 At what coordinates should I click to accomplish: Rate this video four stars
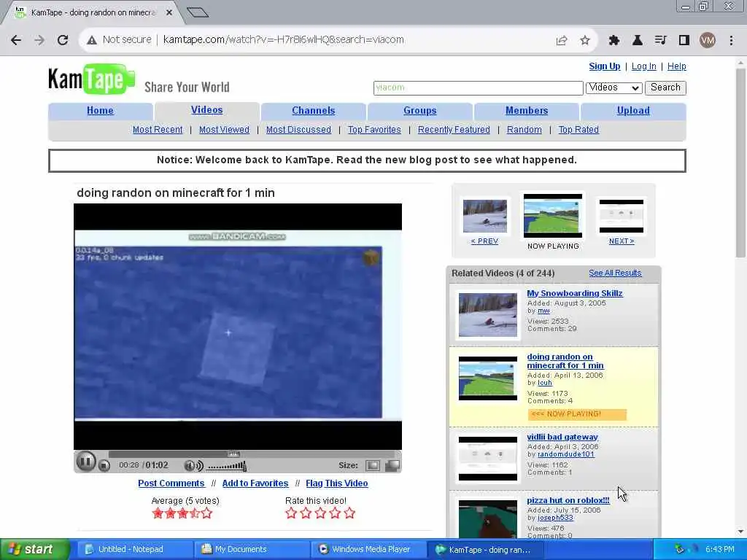click(x=335, y=513)
